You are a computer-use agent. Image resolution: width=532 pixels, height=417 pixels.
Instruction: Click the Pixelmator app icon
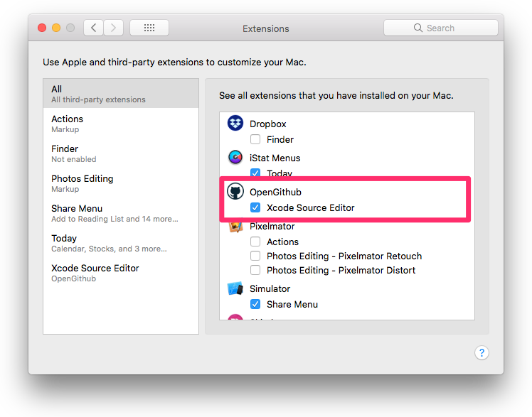point(235,227)
